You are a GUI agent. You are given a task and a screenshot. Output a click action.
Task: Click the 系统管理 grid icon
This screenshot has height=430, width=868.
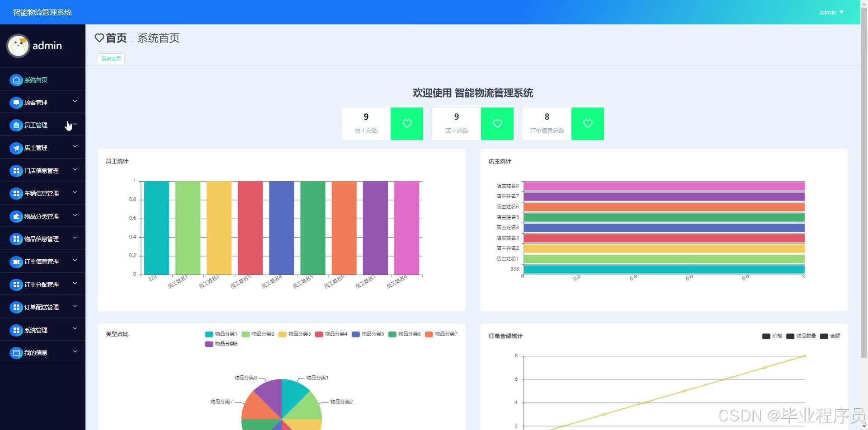16,330
